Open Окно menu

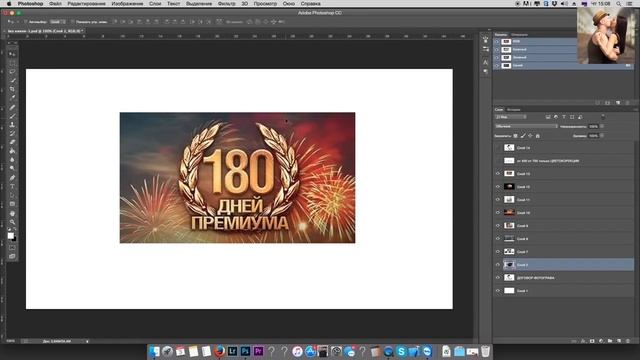[289, 3]
